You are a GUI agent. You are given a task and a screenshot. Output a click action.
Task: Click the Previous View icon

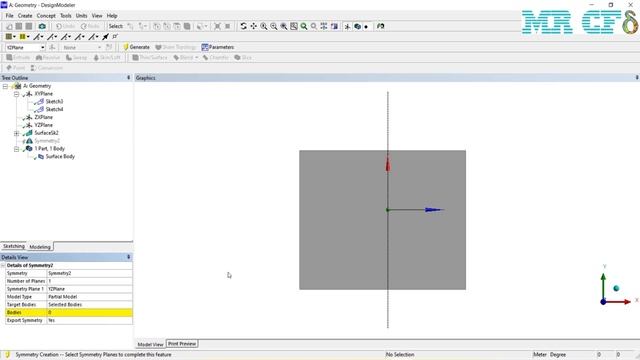click(x=313, y=26)
